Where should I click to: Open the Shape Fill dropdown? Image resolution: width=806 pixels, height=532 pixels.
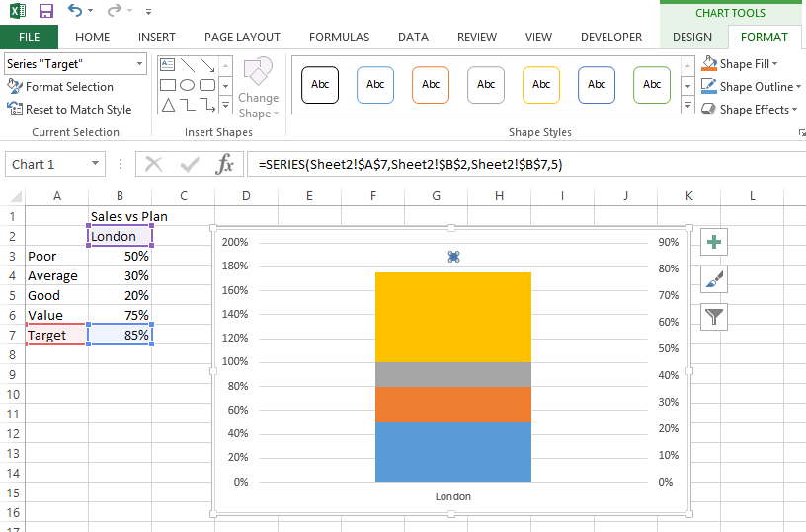(774, 64)
